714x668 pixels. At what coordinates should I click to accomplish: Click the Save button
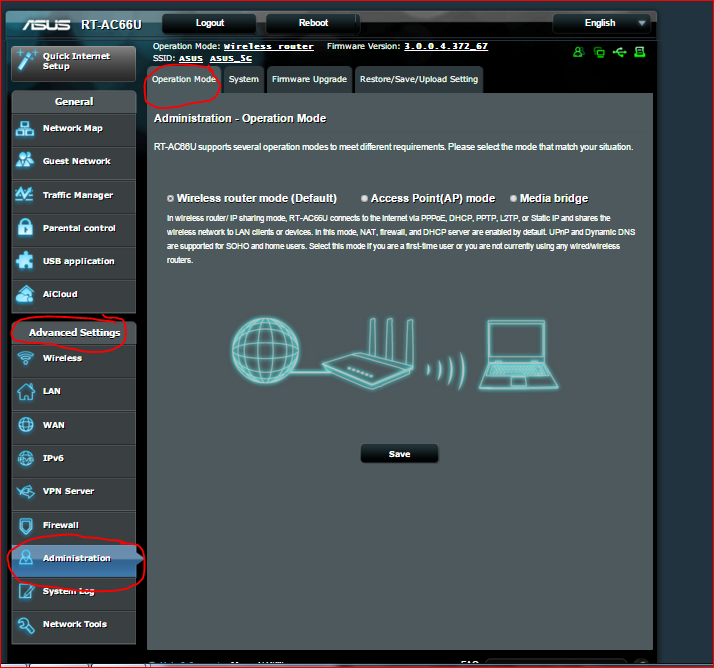tap(399, 454)
